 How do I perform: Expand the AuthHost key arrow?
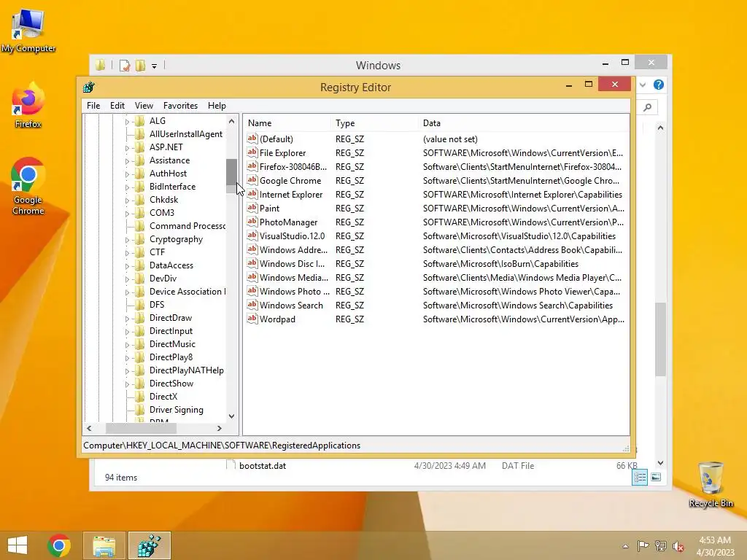click(127, 174)
